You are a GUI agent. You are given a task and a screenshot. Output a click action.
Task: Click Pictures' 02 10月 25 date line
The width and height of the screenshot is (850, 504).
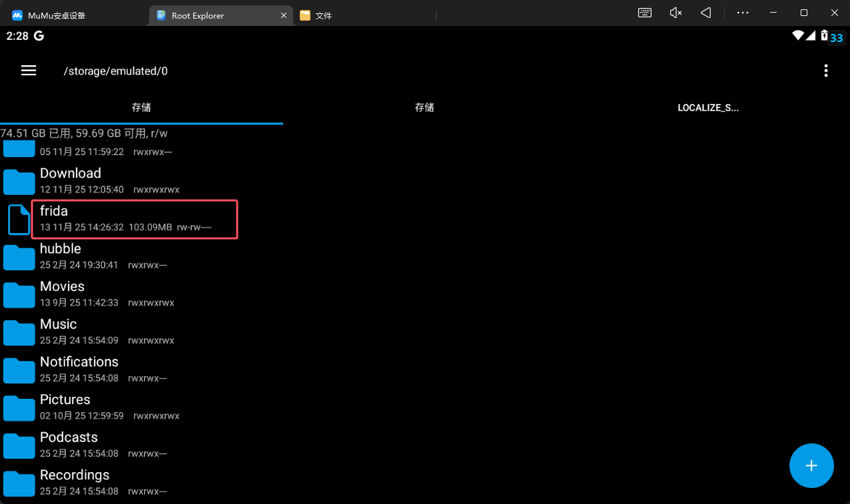point(82,416)
